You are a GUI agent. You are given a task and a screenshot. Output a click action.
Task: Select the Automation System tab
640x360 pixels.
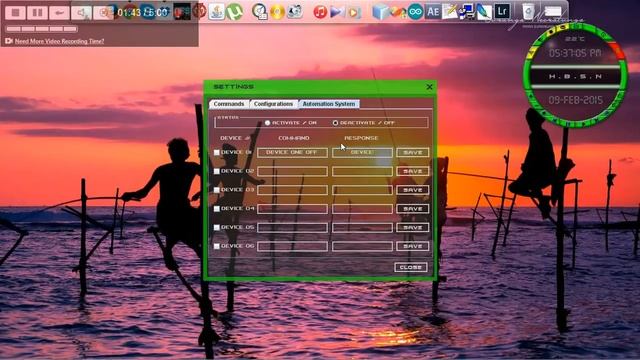329,104
